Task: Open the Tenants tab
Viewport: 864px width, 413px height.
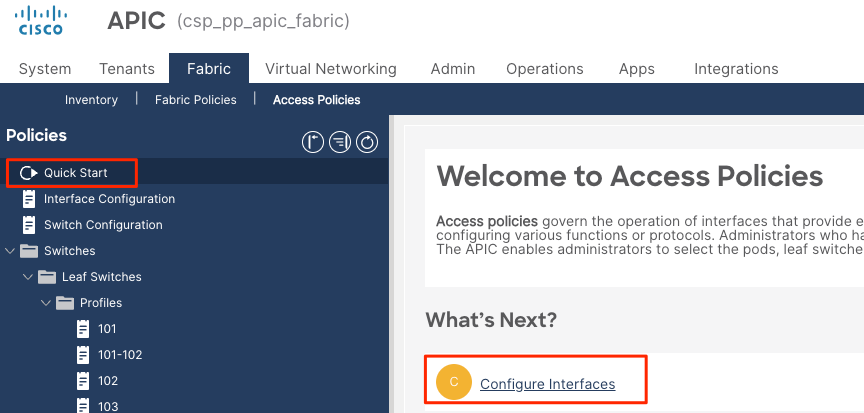Action: click(127, 69)
